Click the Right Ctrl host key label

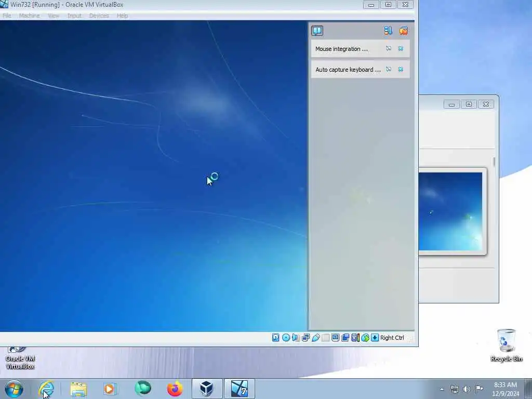(x=392, y=338)
